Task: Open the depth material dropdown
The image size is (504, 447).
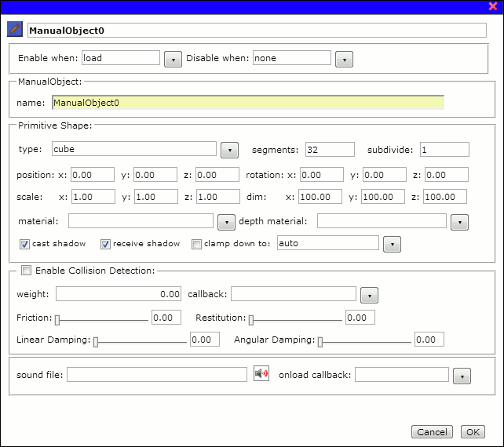Action: click(459, 222)
